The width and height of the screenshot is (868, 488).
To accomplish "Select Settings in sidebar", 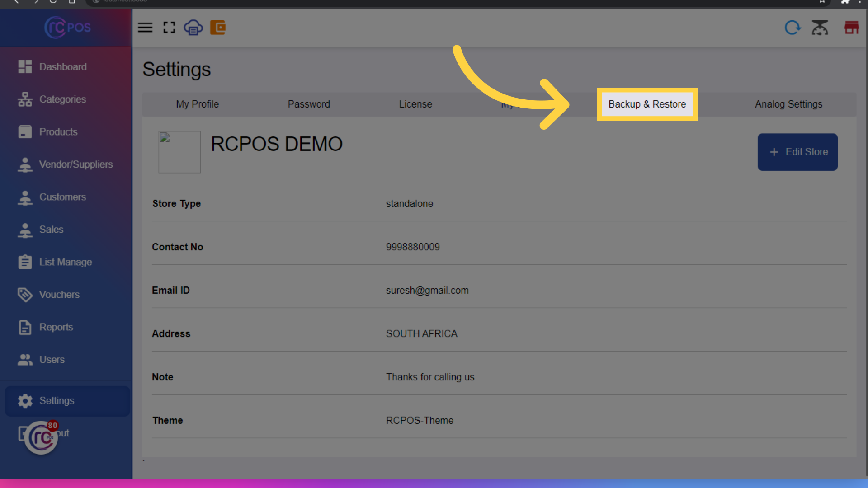I will pos(67,401).
